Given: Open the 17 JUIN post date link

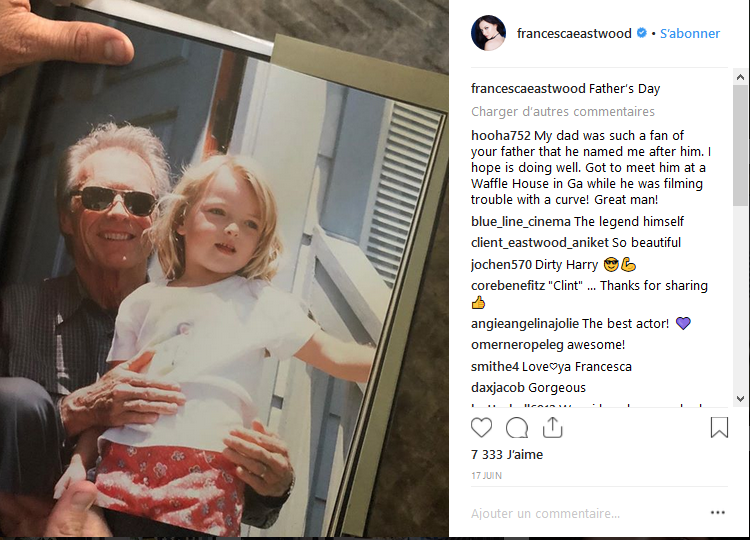Looking at the screenshot, I should click(486, 475).
